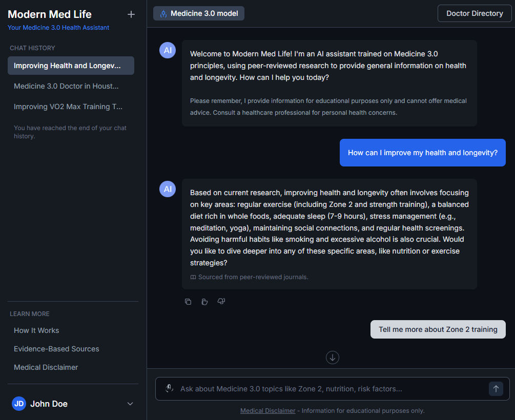Image resolution: width=515 pixels, height=420 pixels.
Task: Open sidebar Medical Disclaimer link
Action: coord(46,367)
